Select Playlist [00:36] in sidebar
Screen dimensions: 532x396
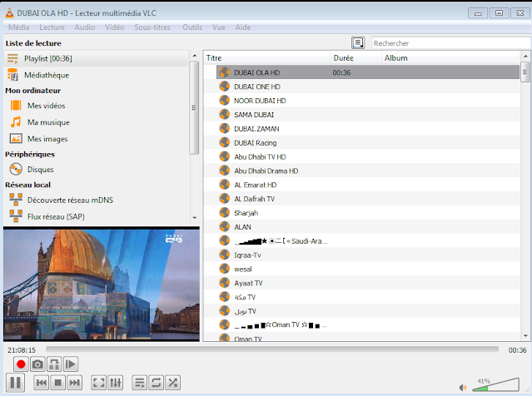coord(96,58)
